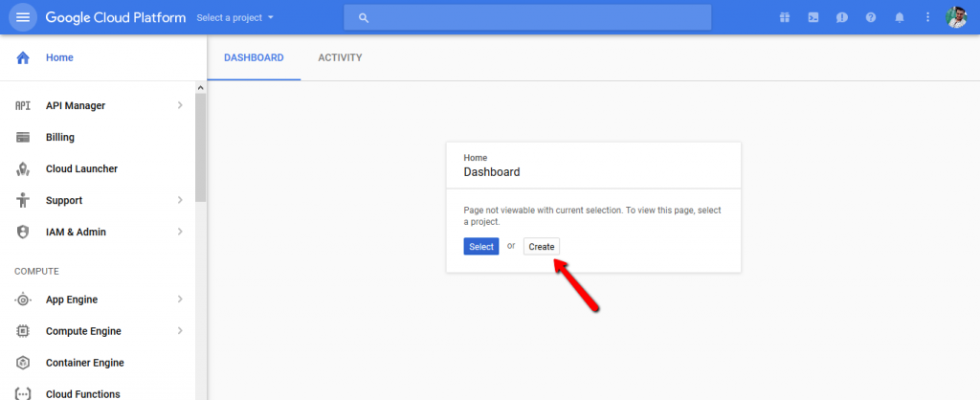Click the sidebar scrollbar thumb

point(200,147)
